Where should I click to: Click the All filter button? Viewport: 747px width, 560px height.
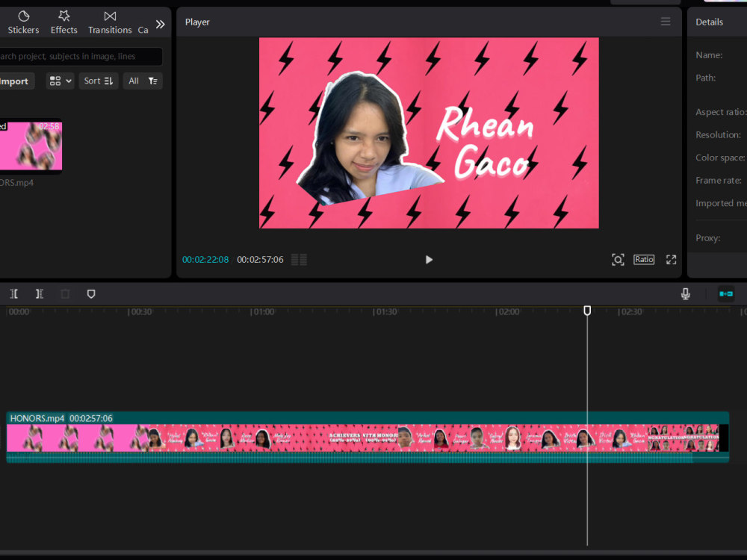[x=134, y=81]
